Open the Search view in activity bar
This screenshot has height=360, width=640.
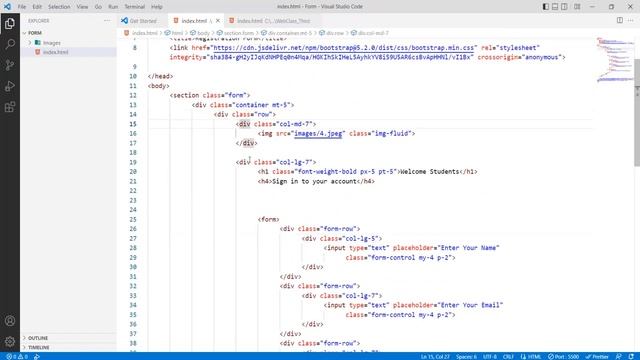(x=10, y=44)
